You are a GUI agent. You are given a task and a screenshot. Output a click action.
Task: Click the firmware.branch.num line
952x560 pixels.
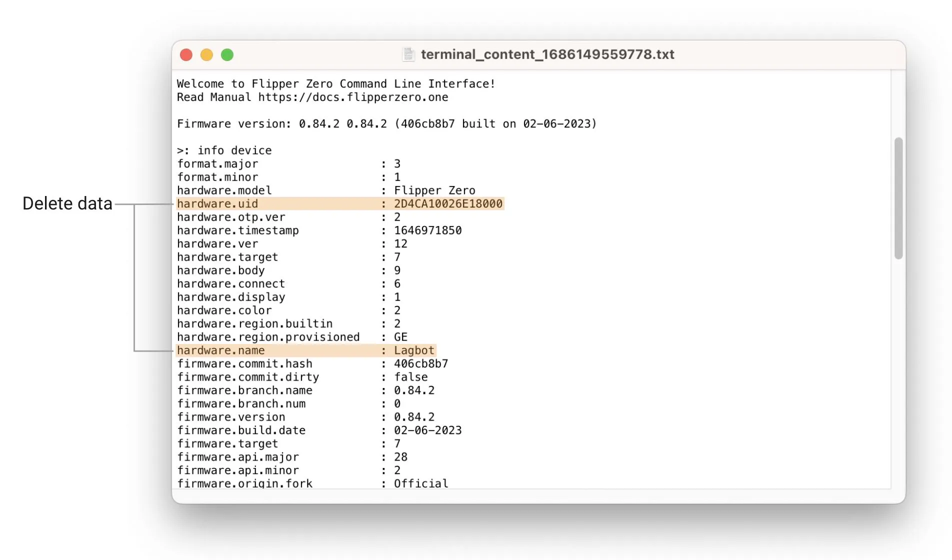click(289, 403)
